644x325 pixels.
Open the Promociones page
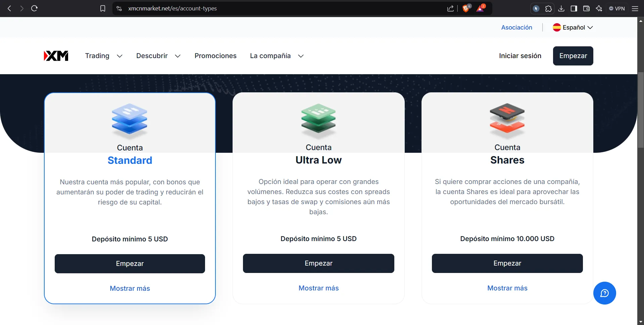point(215,56)
